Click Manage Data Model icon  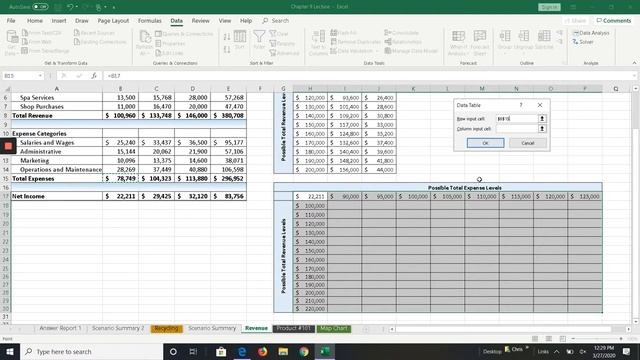click(388, 51)
